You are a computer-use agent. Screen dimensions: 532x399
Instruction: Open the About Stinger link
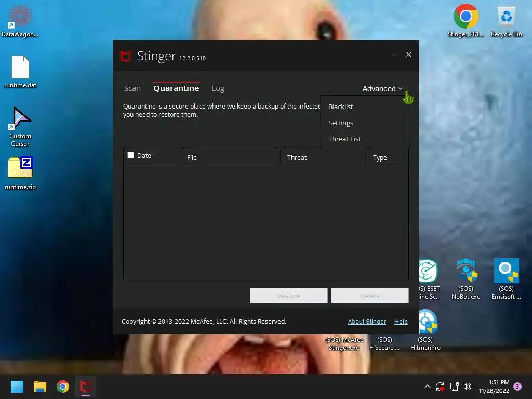point(367,321)
